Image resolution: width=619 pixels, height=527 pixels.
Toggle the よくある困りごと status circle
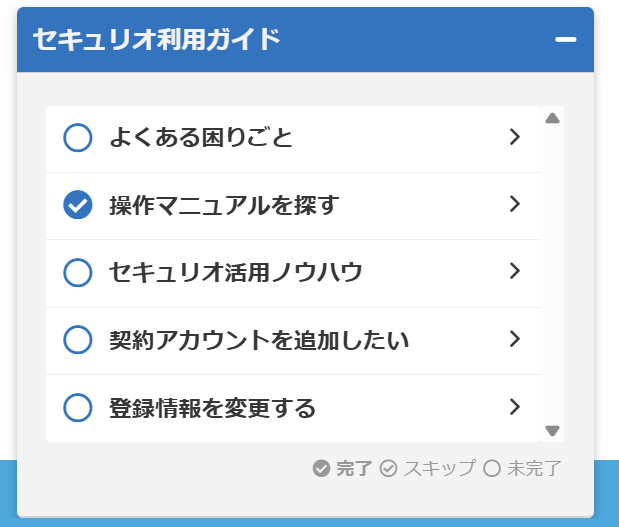point(77,137)
